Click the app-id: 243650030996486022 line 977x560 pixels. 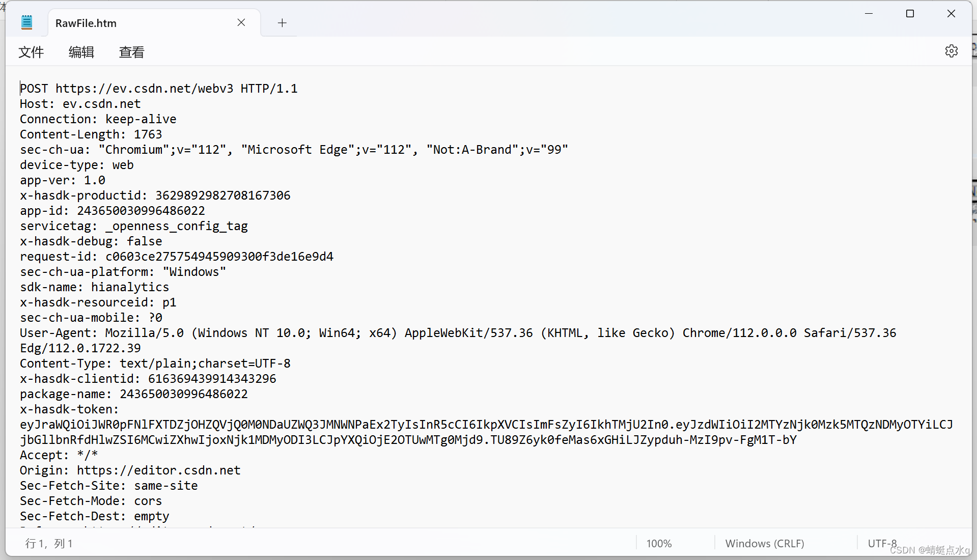(112, 211)
